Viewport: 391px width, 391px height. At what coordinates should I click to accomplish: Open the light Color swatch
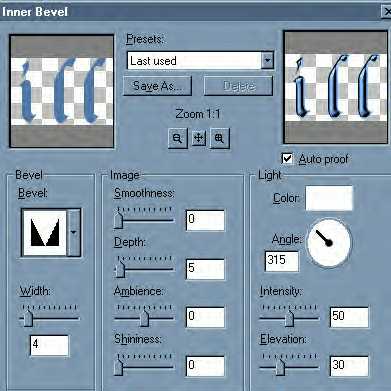[x=329, y=198]
